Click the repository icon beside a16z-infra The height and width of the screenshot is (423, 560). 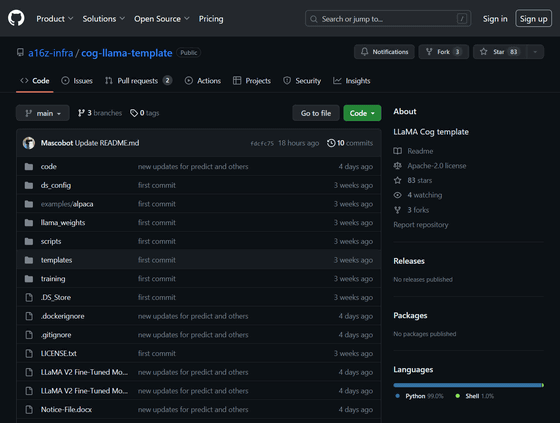pos(20,53)
